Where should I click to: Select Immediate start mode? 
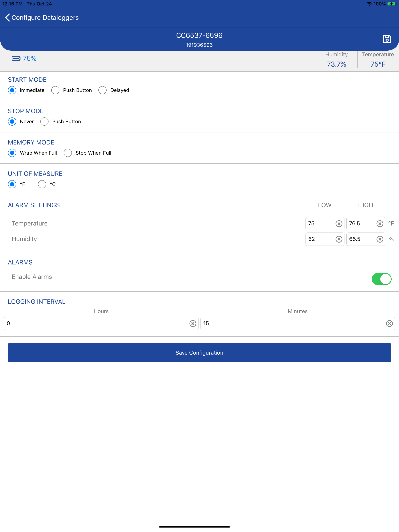(x=12, y=90)
